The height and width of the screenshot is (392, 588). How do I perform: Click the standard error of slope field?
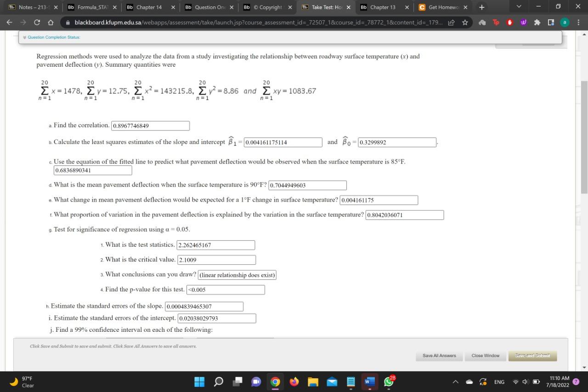click(x=204, y=307)
